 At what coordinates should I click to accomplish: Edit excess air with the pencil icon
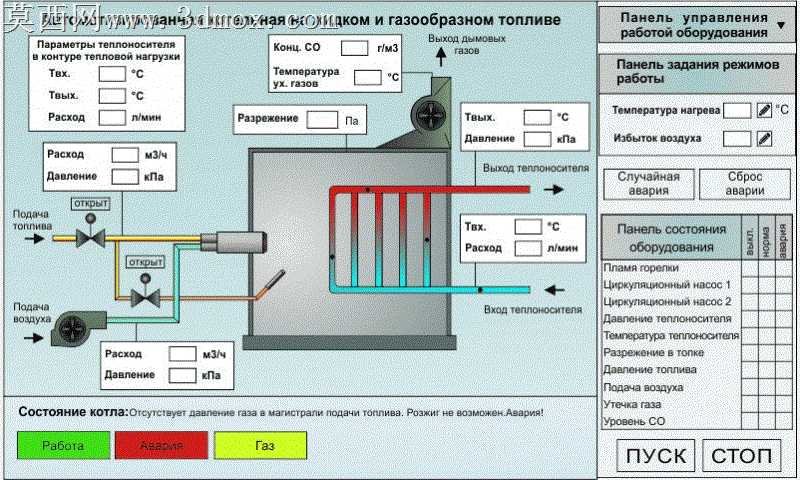[764, 138]
